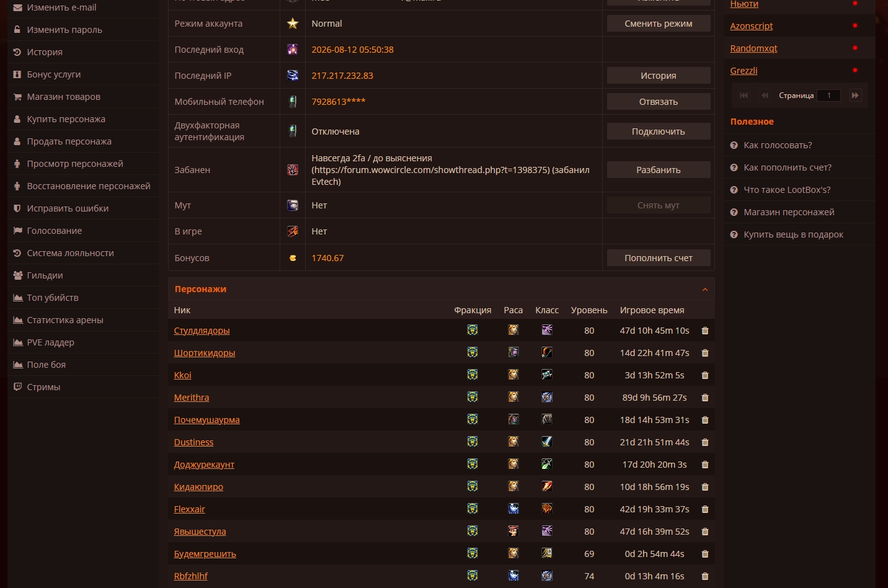Open the Как голосовать? help link
888x588 pixels.
(778, 145)
